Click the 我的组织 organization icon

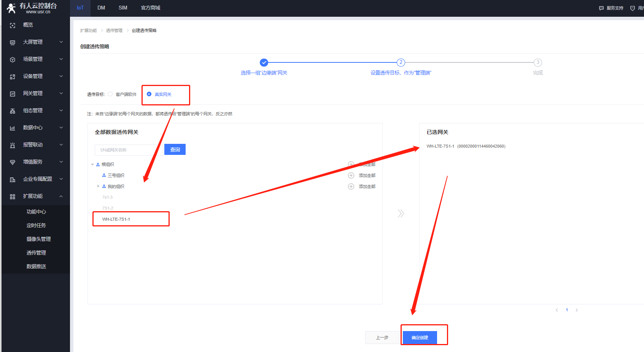pos(104,186)
